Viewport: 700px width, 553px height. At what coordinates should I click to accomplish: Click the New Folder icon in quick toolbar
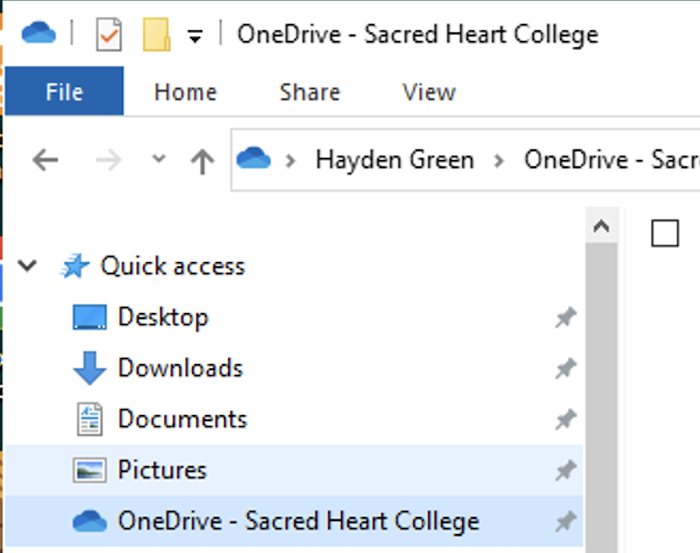(156, 35)
